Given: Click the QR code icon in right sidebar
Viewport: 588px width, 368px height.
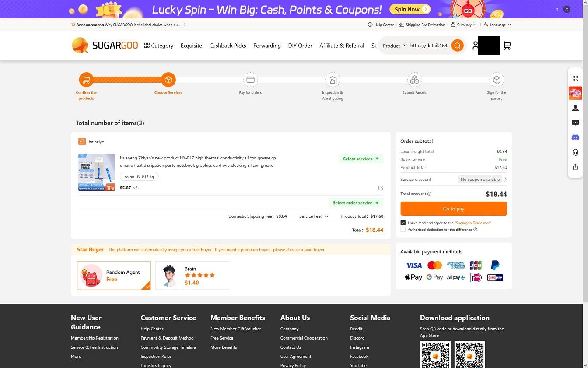Looking at the screenshot, I should pyautogui.click(x=575, y=78).
